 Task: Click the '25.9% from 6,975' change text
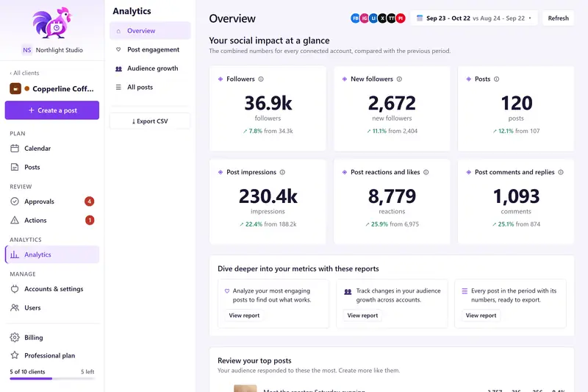(x=392, y=224)
